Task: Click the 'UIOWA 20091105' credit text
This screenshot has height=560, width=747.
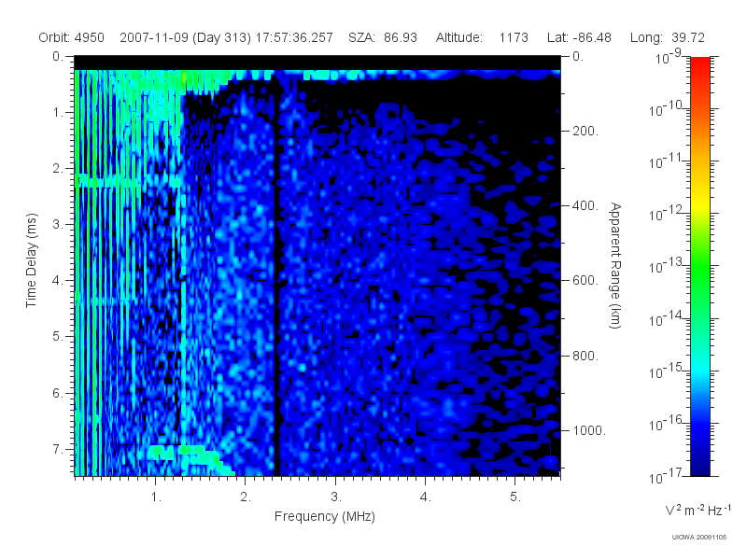Action: [698, 538]
